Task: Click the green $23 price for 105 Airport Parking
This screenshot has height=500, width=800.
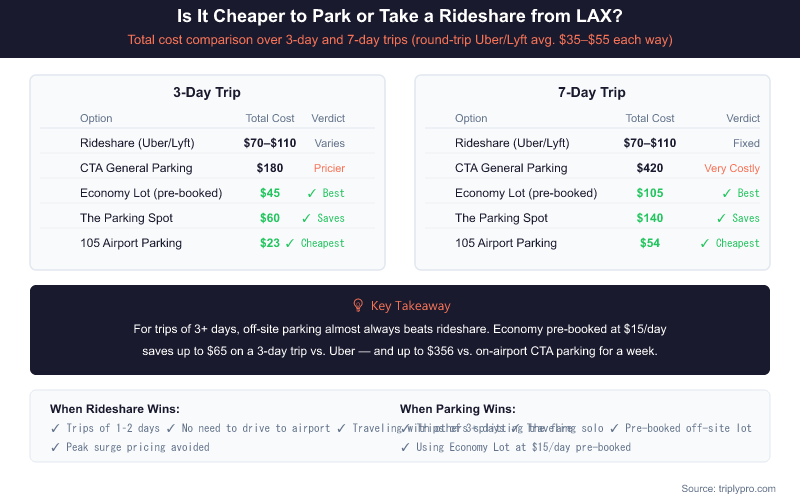Action: (270, 243)
